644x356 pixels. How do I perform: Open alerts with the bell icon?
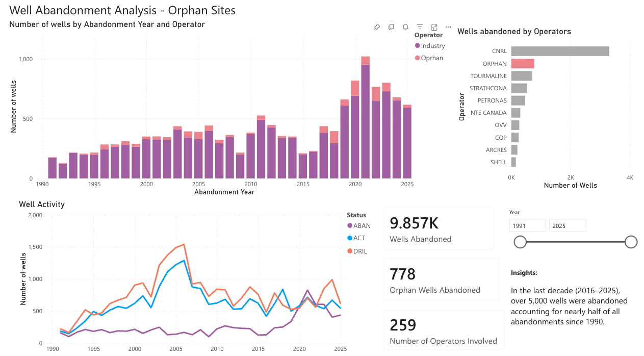point(405,27)
